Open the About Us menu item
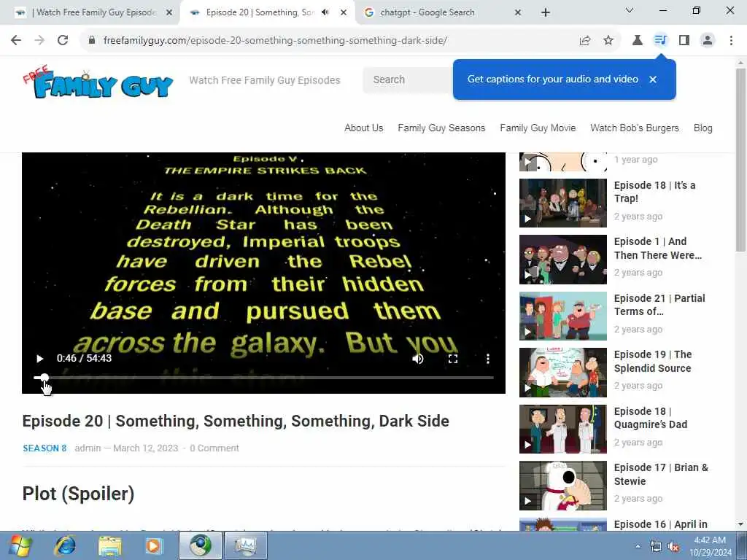 pos(363,128)
